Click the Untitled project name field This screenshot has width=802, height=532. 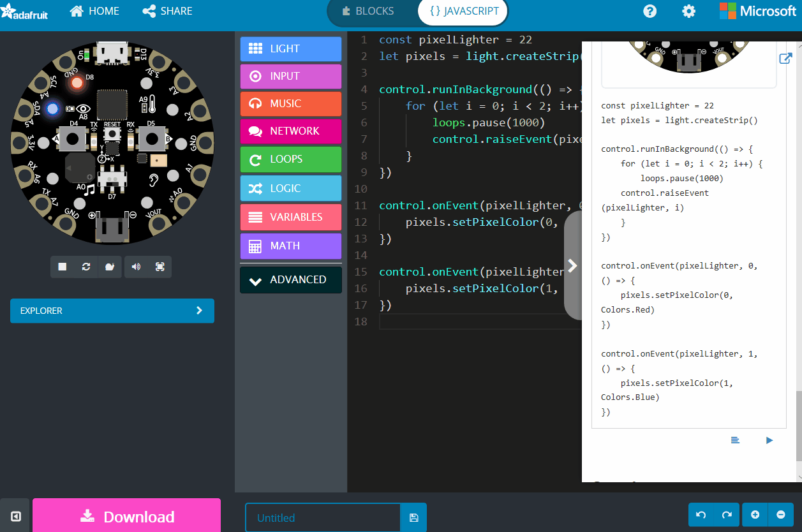point(322,517)
